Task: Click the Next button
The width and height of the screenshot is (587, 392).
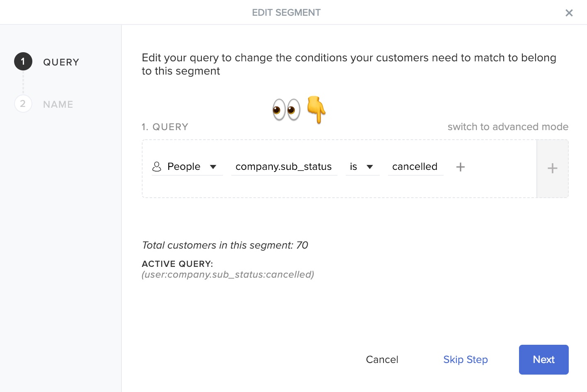Action: pyautogui.click(x=543, y=360)
